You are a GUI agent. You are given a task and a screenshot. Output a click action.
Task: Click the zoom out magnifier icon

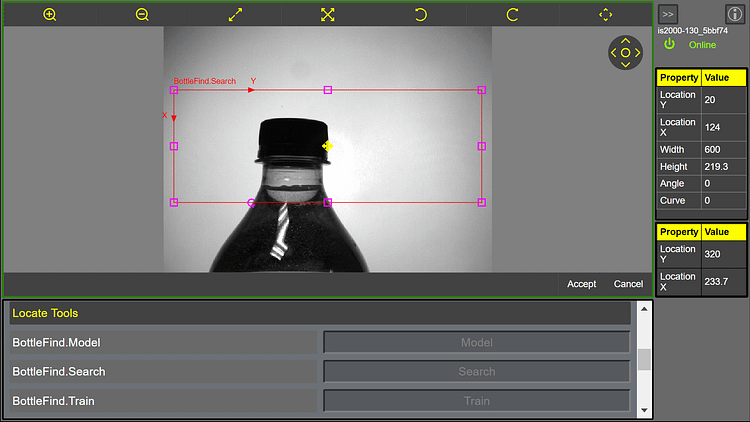coord(142,15)
